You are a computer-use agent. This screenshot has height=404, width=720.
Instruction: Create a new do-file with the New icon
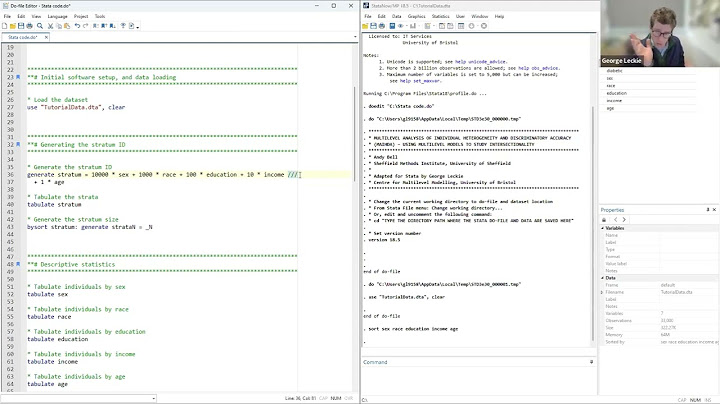click(x=5, y=26)
